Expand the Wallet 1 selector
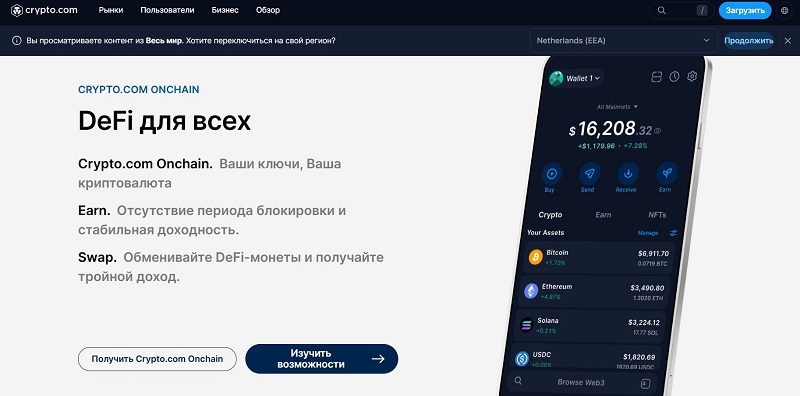The width and height of the screenshot is (800, 396). click(583, 78)
